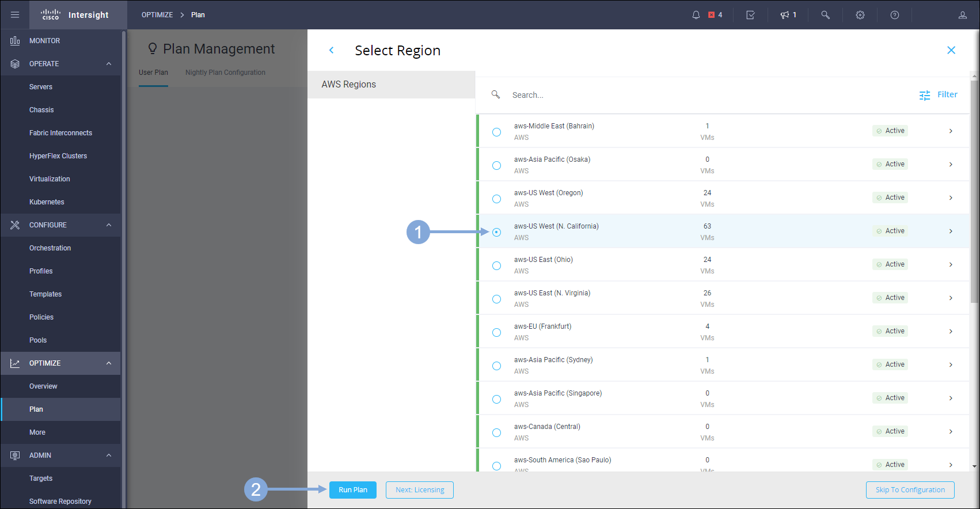Screen dimensions: 980x509
Task: Collapse the CONFIGURE section
Action: 109,225
